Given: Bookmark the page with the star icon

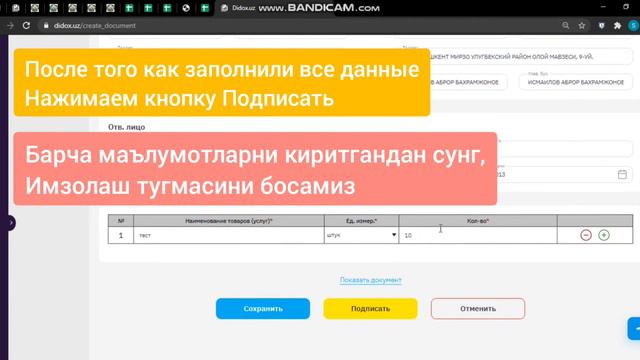Looking at the screenshot, I should pyautogui.click(x=582, y=25).
